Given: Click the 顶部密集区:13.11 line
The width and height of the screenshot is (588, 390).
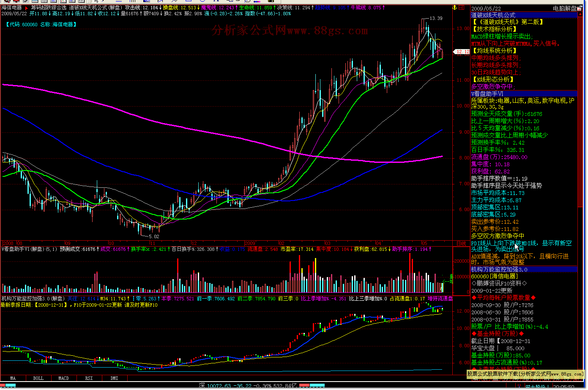Looking at the screenshot, I should (495, 207).
